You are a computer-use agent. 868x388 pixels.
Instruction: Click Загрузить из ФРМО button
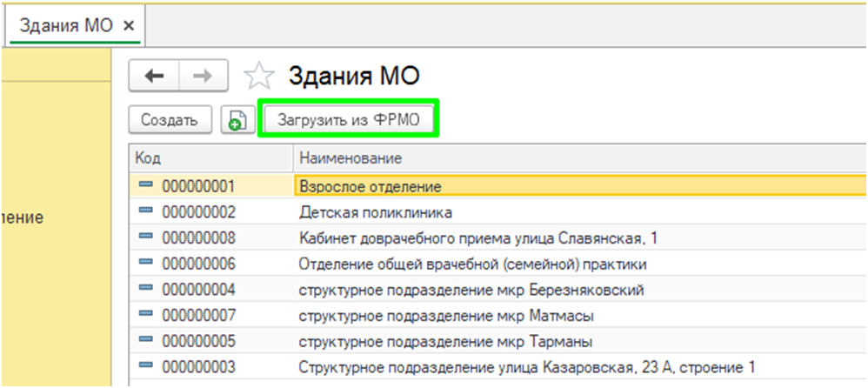coord(348,121)
